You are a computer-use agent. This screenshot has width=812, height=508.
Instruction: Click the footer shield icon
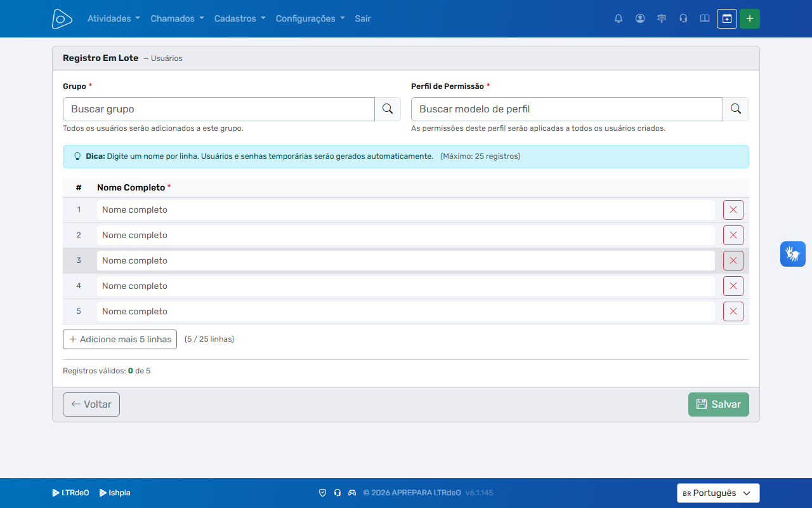tap(322, 493)
